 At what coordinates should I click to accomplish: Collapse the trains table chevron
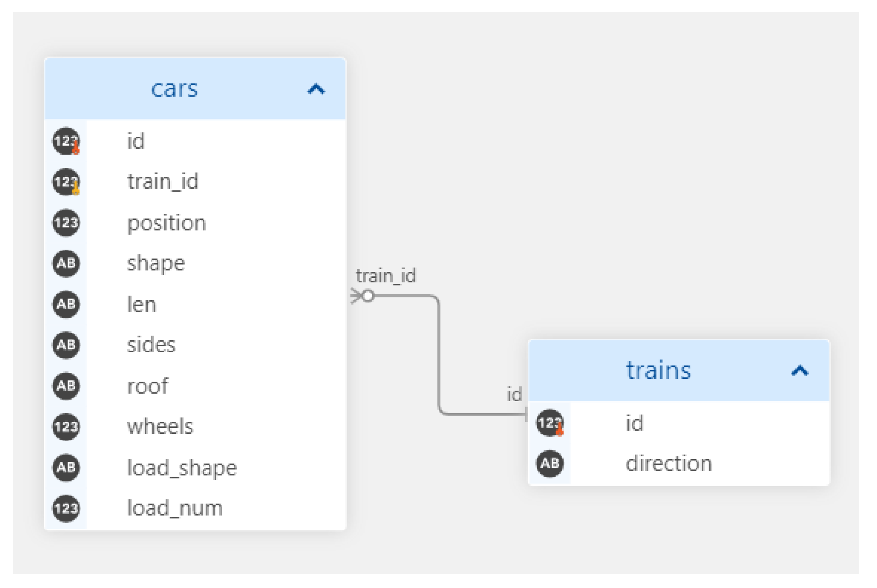[x=799, y=371]
